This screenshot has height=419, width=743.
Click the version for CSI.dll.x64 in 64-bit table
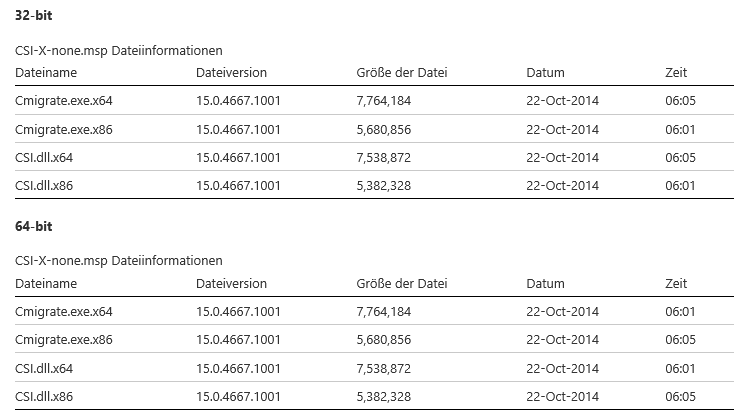pos(238,368)
